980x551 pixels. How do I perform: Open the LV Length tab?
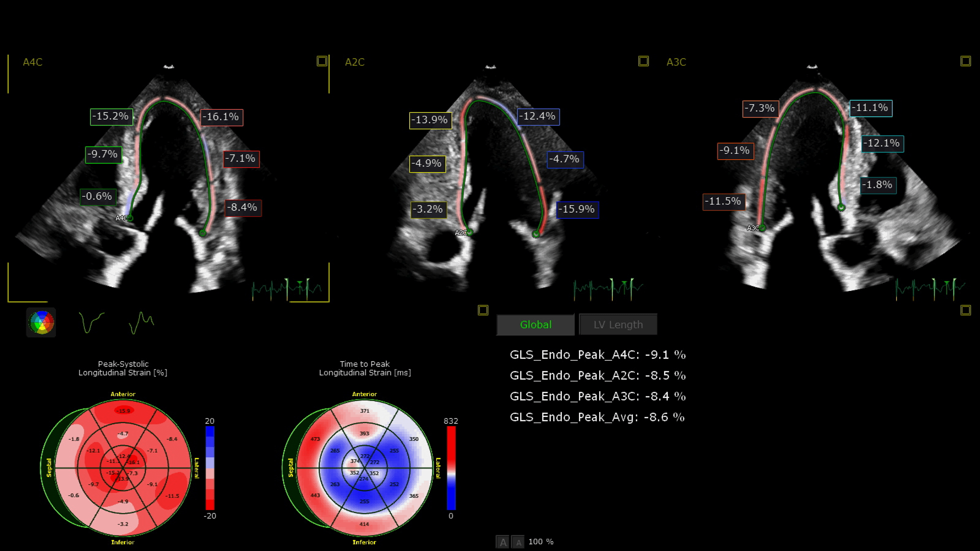pyautogui.click(x=618, y=324)
